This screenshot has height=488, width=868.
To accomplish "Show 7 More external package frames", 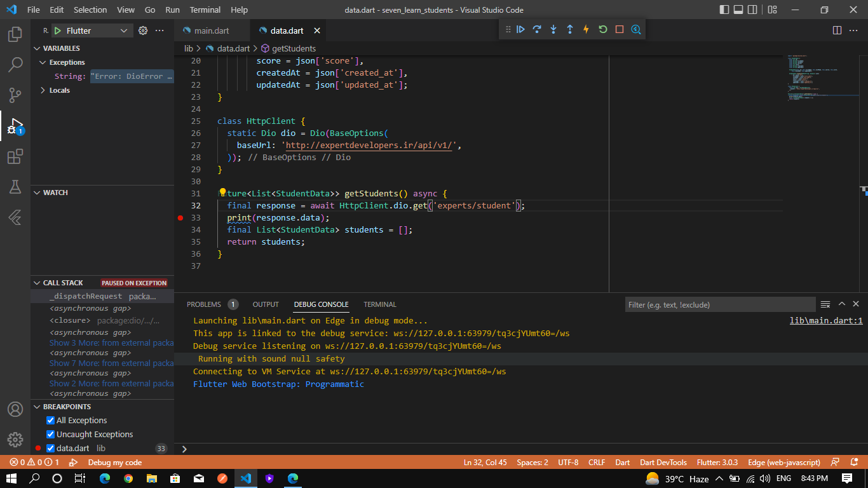I will (x=111, y=363).
